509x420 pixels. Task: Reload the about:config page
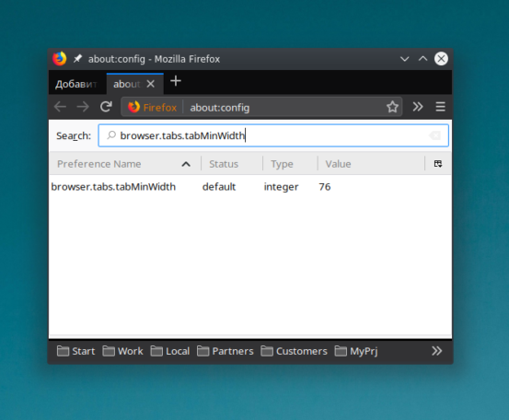point(106,107)
